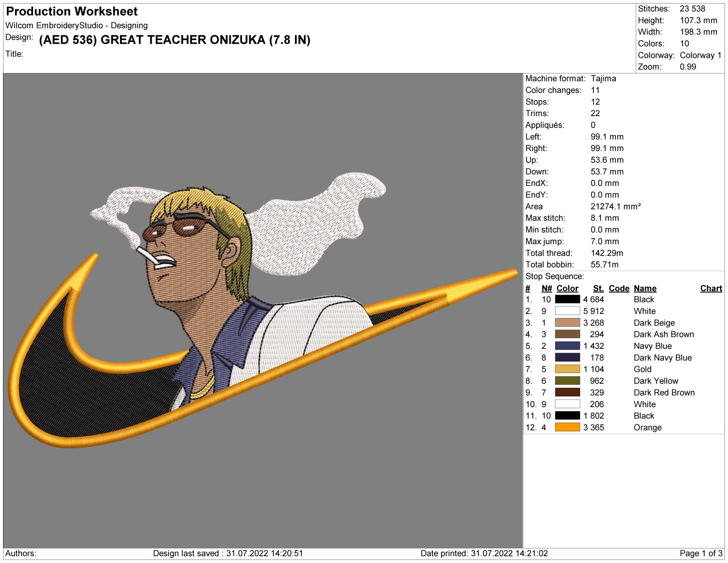The image size is (728, 563).
Task: Click the Gold color swatch
Action: (567, 369)
